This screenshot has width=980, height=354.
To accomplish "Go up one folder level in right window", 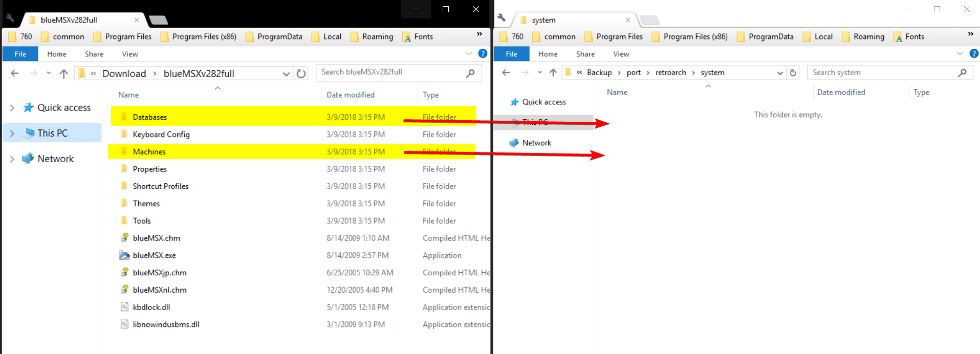I will [553, 73].
